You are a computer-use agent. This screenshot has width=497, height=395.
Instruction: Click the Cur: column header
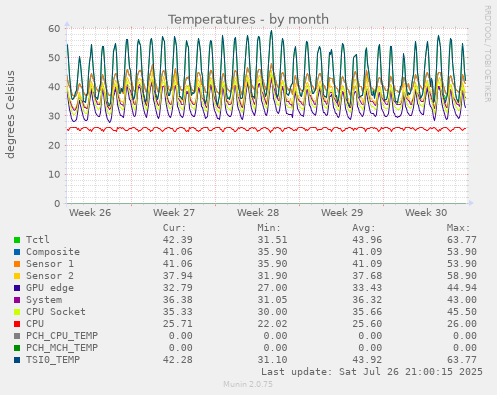pyautogui.click(x=174, y=228)
